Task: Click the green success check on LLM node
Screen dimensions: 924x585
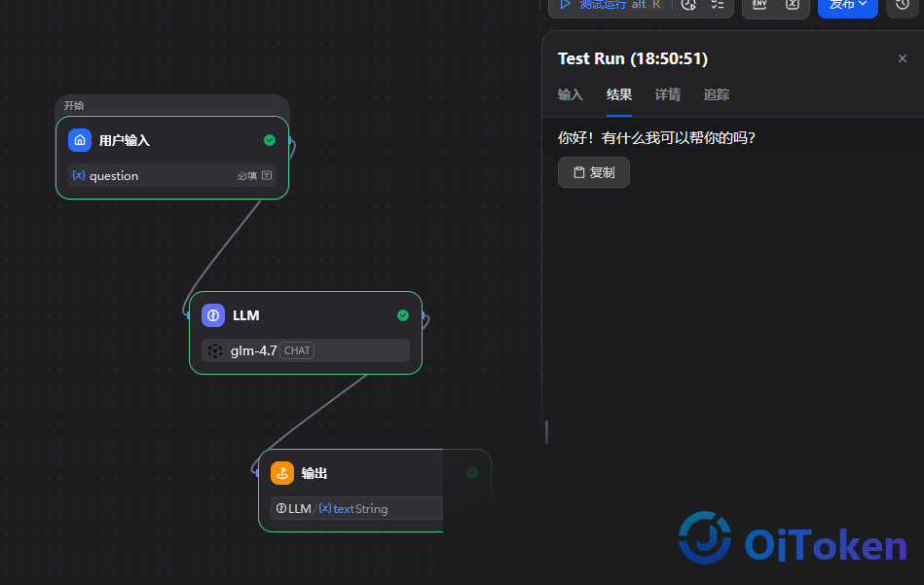Action: (403, 315)
